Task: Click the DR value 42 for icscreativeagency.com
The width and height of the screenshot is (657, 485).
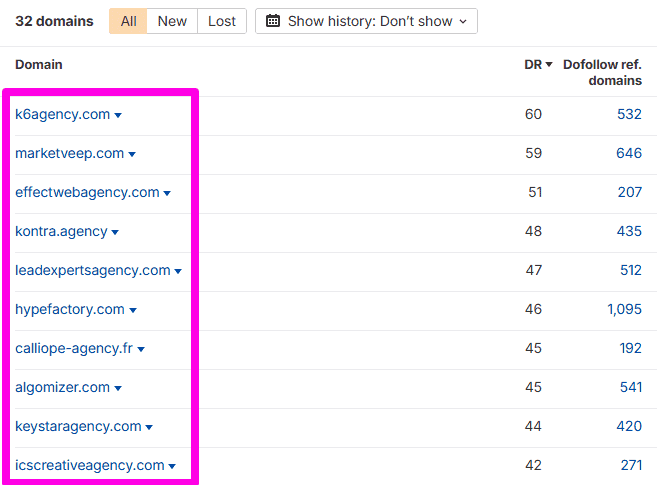Action: 533,464
